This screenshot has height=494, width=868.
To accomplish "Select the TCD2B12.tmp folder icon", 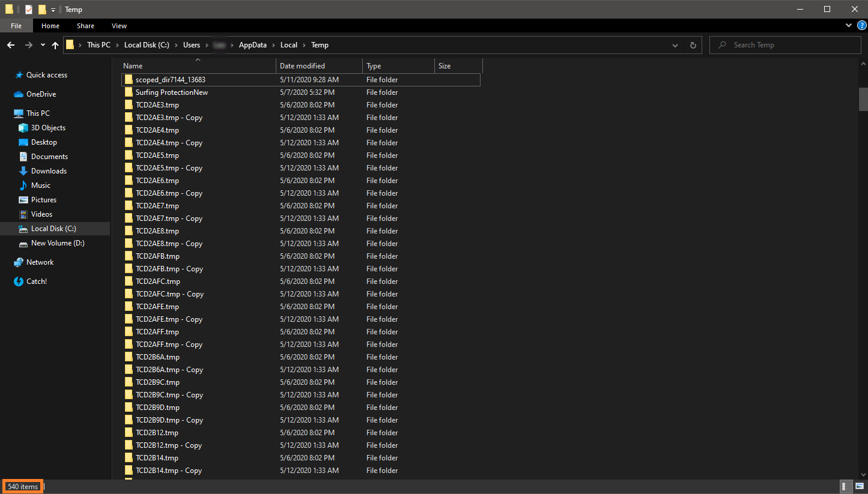I will [x=129, y=433].
